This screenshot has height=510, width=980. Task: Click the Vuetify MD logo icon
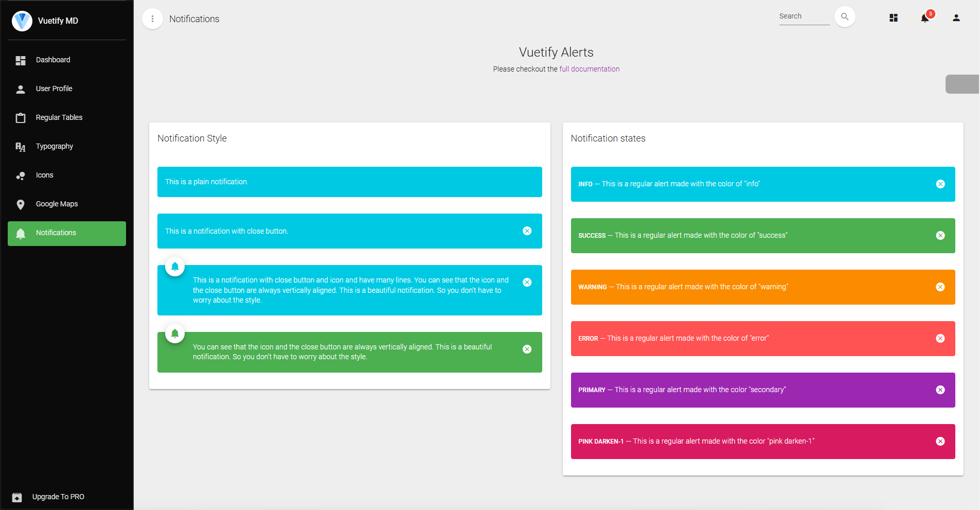pyautogui.click(x=22, y=21)
